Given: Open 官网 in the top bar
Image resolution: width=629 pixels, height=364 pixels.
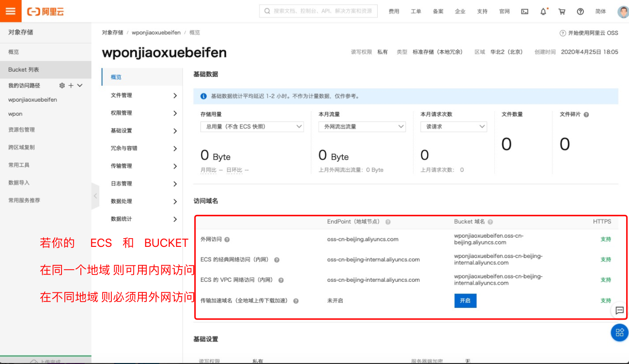Looking at the screenshot, I should click(504, 12).
